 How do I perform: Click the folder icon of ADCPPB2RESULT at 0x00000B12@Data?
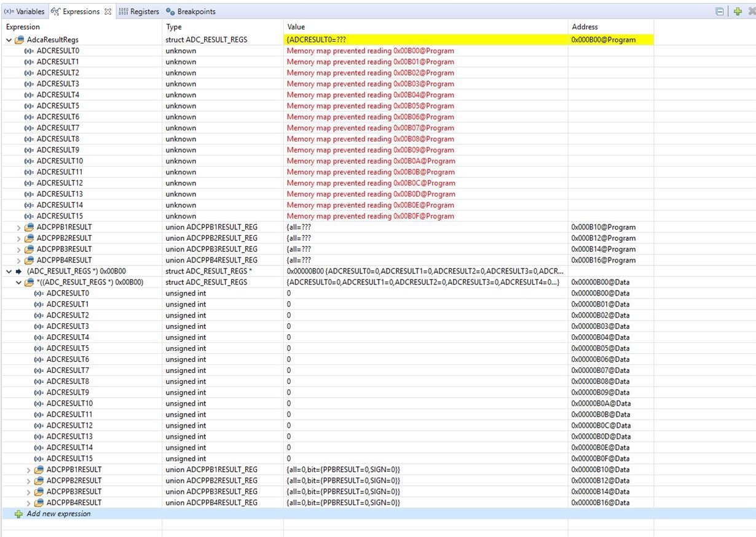pos(39,480)
